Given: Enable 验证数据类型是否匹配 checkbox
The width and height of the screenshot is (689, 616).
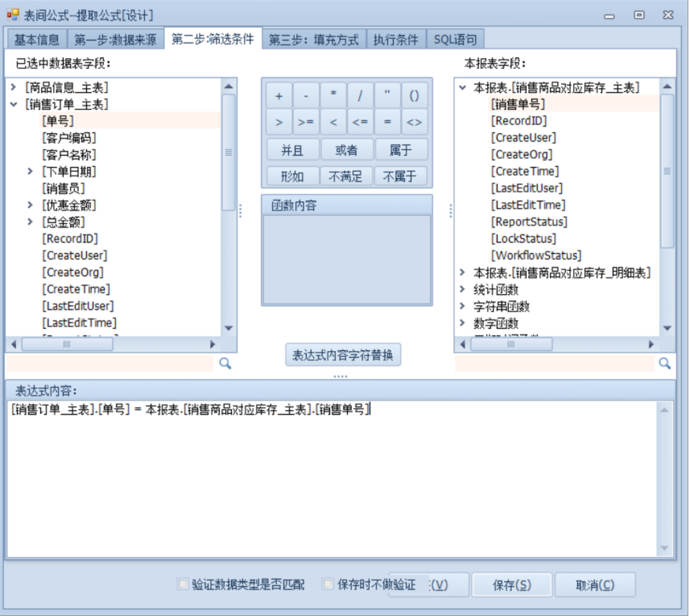Looking at the screenshot, I should (x=183, y=584).
